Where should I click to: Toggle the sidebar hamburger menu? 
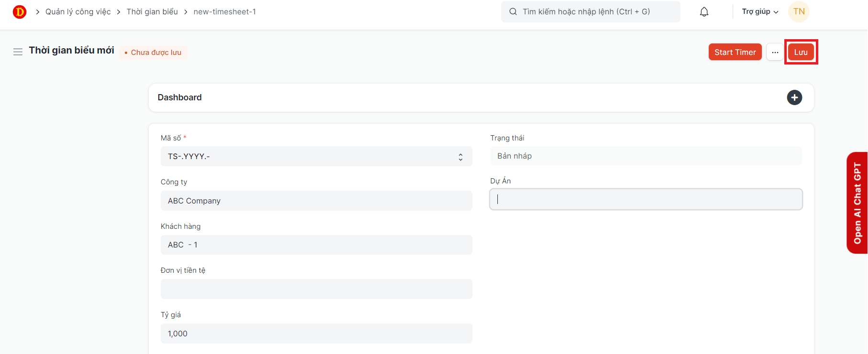tap(18, 52)
